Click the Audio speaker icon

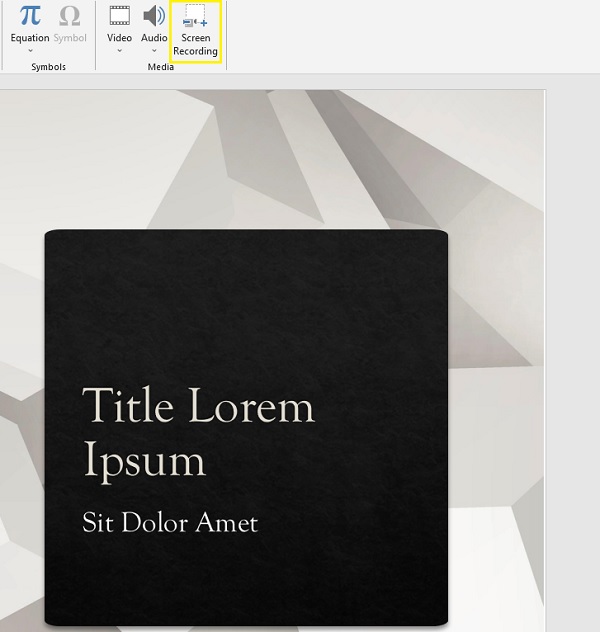click(x=154, y=16)
